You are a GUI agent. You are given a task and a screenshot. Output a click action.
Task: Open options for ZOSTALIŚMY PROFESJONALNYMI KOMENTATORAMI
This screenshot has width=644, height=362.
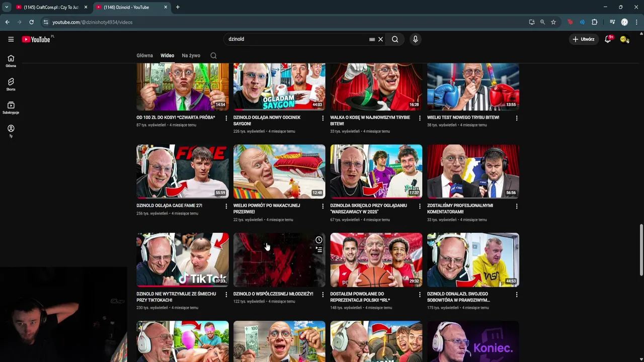(516, 206)
